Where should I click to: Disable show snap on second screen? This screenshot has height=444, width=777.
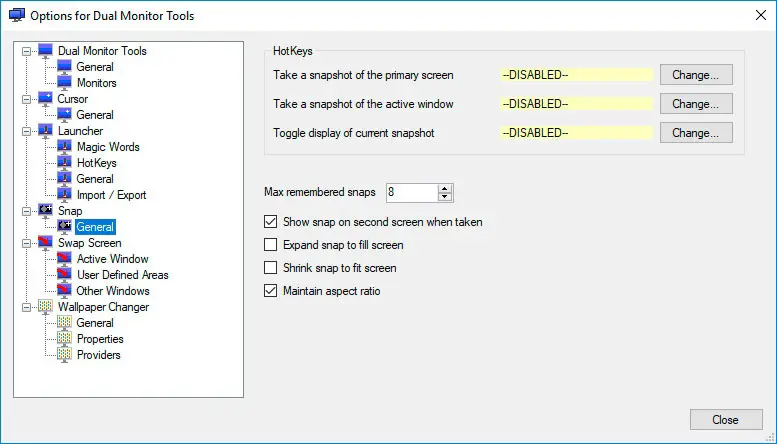click(270, 222)
